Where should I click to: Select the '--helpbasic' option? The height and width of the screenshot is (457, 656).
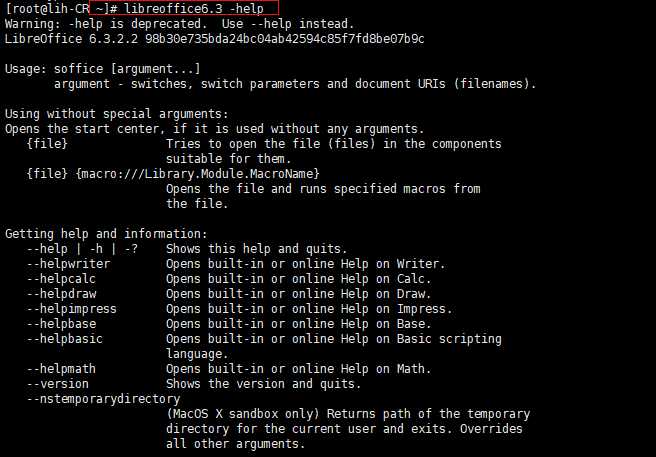pyautogui.click(x=64, y=339)
